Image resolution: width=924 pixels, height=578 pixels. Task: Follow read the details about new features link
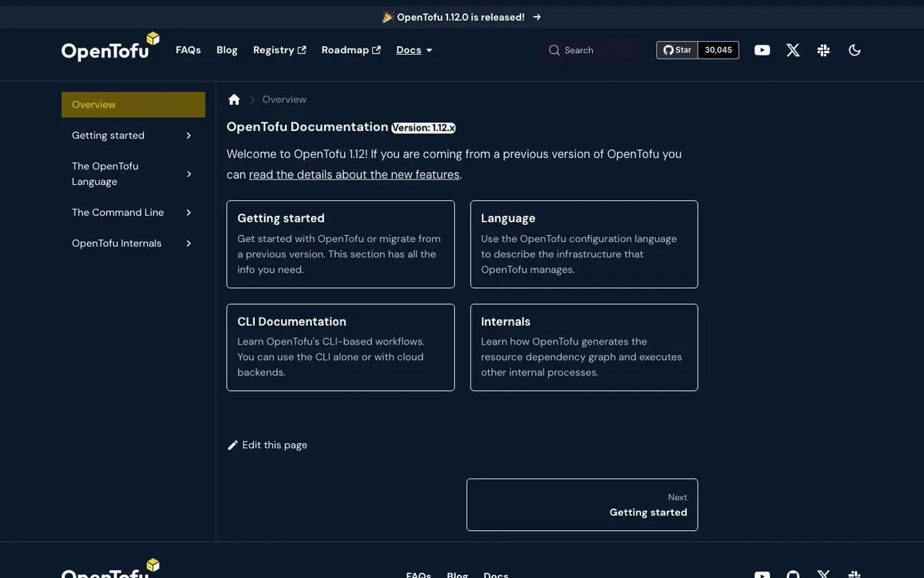pos(354,175)
